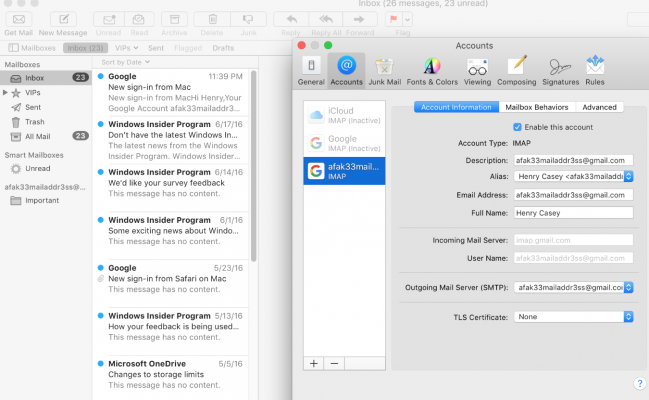Click the Incoming Mail Server field
649x400 pixels.
point(574,240)
